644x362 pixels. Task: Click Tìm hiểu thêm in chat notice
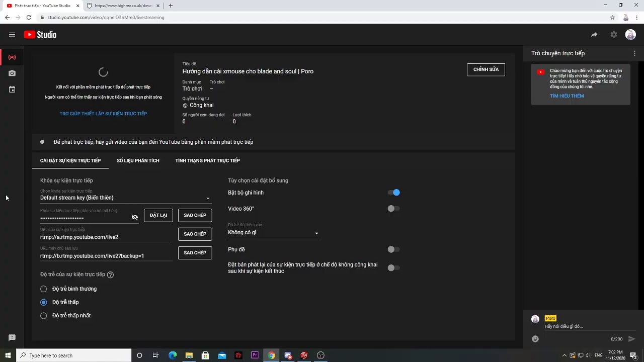[567, 96]
